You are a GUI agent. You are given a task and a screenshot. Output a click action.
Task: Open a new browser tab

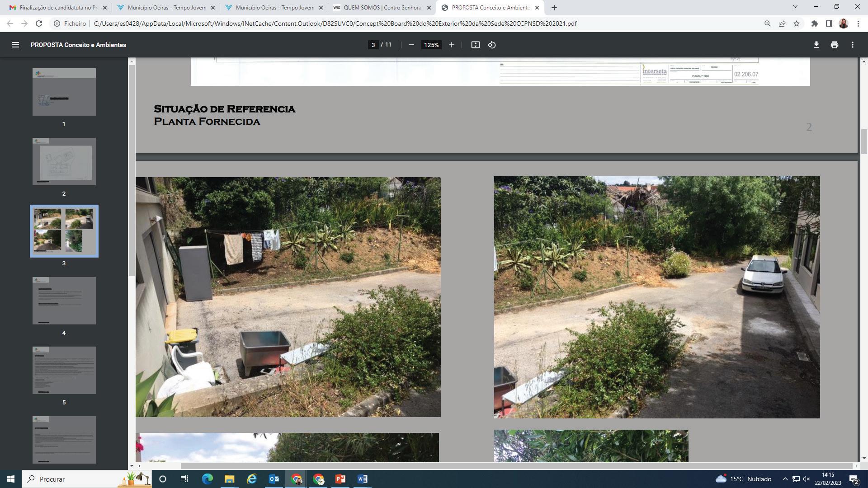click(x=554, y=8)
